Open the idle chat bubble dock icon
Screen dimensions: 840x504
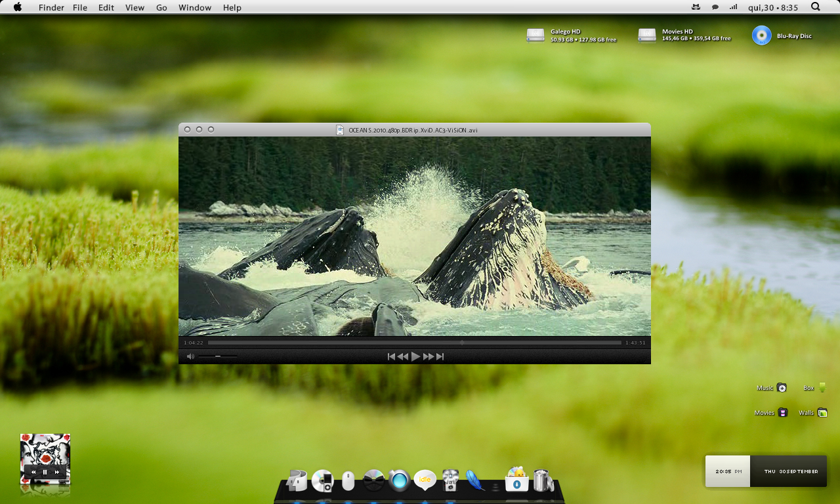[x=425, y=480]
